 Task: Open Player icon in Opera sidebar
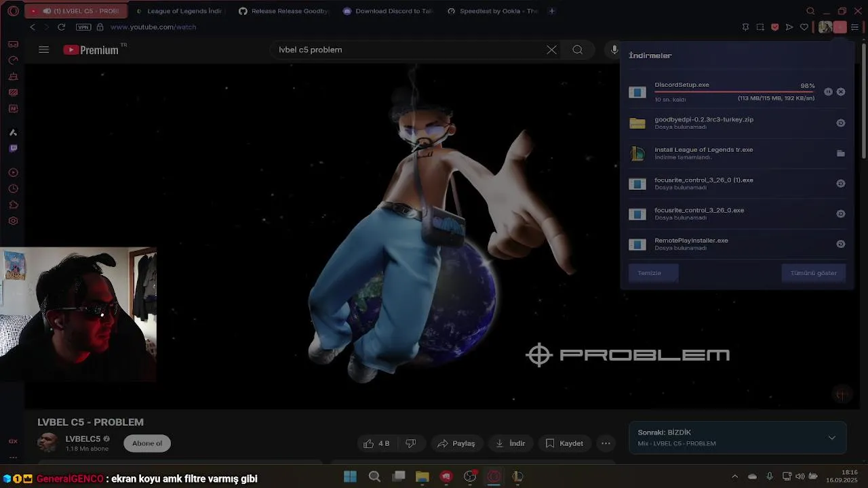tap(13, 173)
